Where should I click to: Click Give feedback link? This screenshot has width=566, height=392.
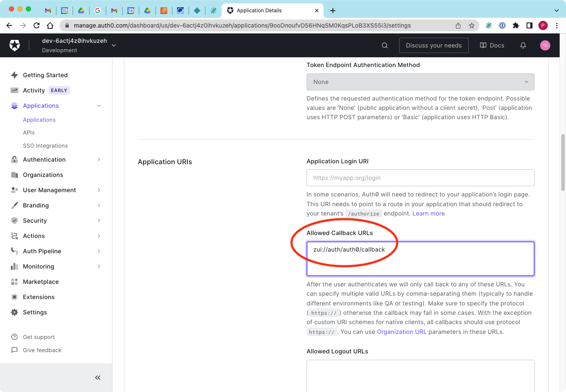coord(42,350)
